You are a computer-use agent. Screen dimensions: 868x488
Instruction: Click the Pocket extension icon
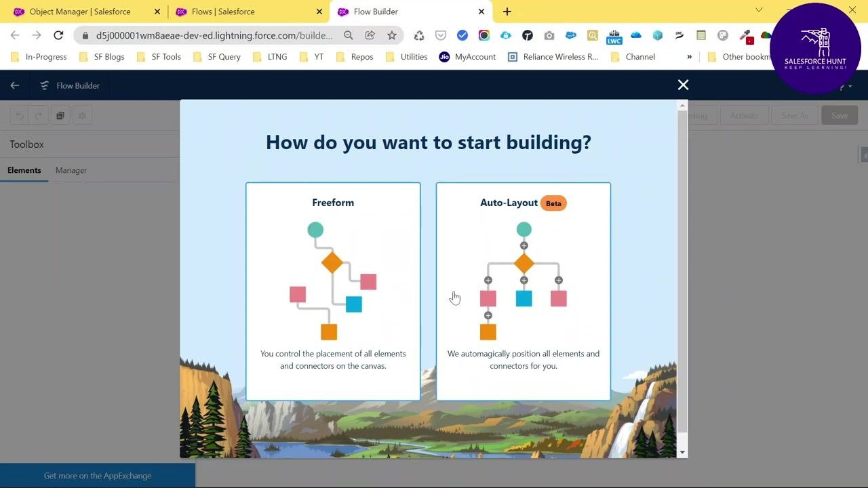tap(441, 35)
